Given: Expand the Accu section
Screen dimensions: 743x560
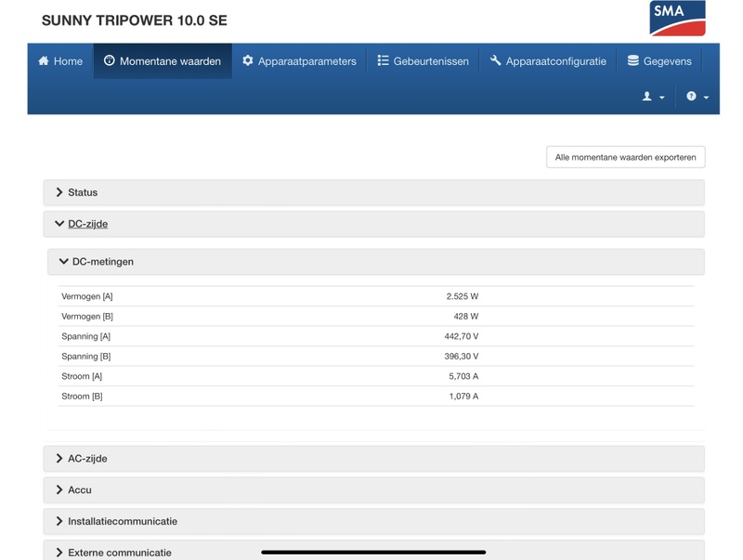Looking at the screenshot, I should coord(374,489).
